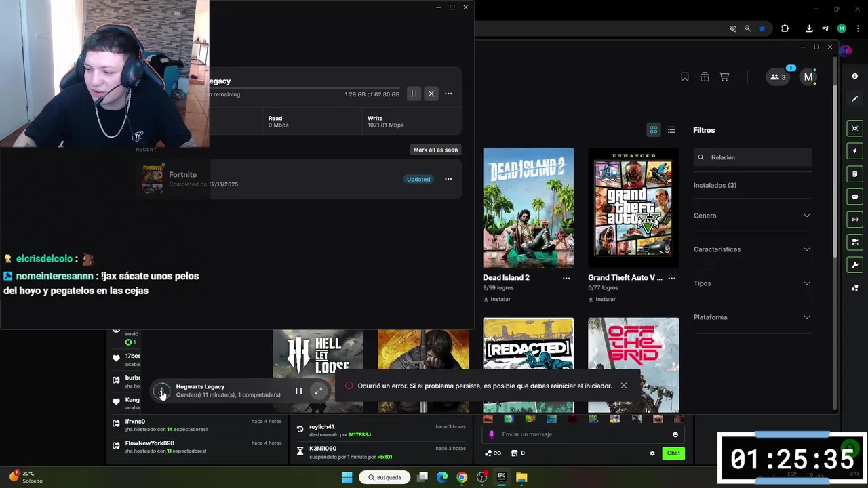868x488 pixels.
Task: Click the screen capture sidebar icon
Action: click(854, 129)
